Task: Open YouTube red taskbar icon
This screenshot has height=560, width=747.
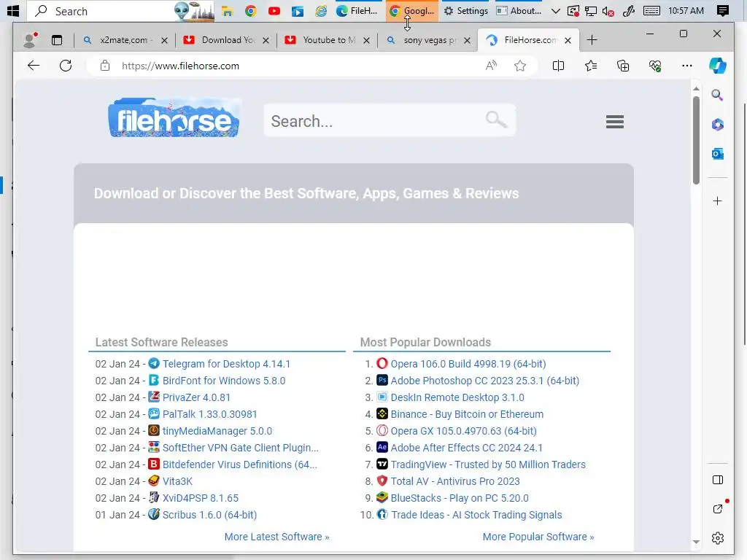Action: point(274,10)
